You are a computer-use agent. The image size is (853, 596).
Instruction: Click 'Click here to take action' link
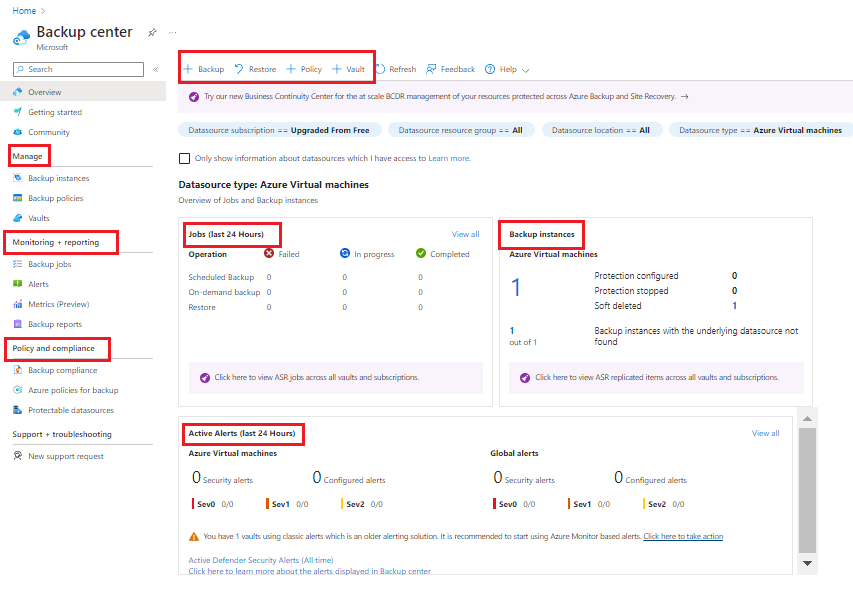coord(683,536)
